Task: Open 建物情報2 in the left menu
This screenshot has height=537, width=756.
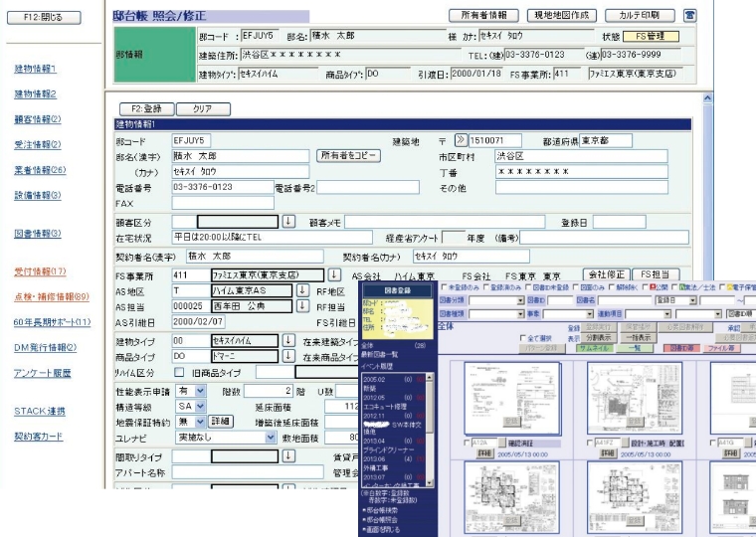Action: (x=36, y=94)
